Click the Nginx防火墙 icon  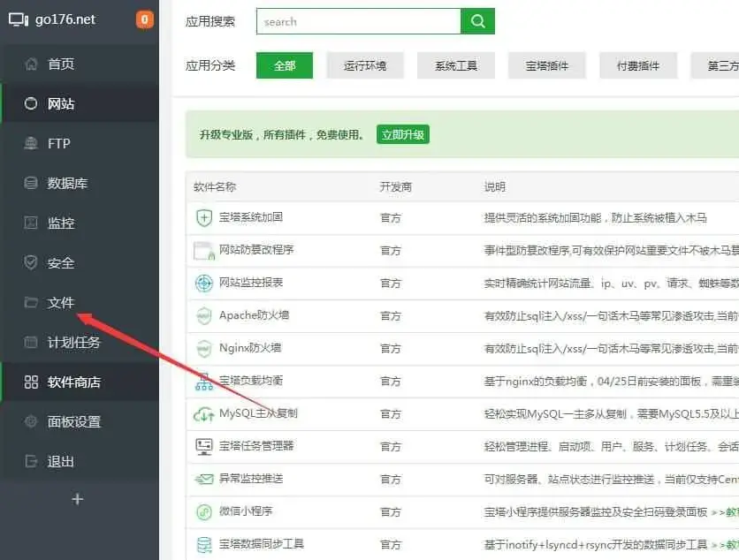coord(204,349)
